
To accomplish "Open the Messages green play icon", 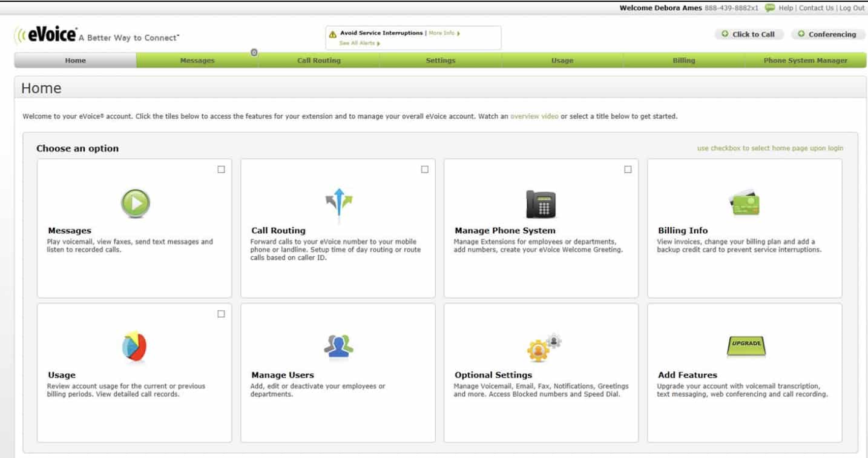I will pos(135,204).
